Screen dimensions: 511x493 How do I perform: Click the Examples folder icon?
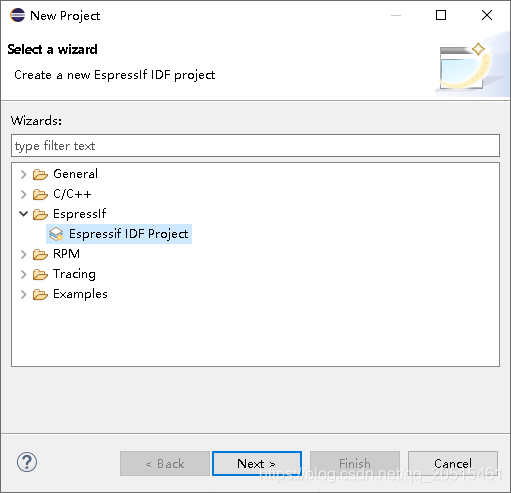click(40, 294)
